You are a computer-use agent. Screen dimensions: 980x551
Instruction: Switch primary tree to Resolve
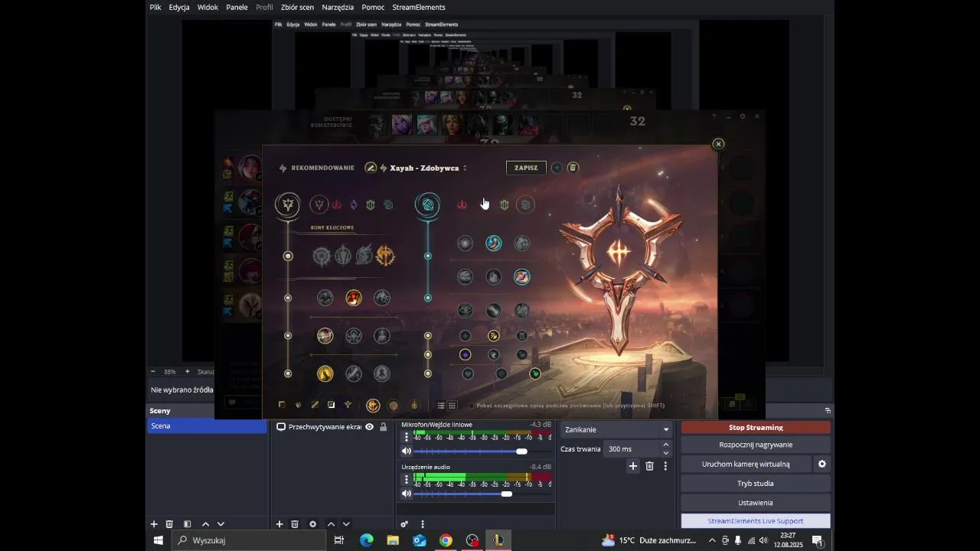(x=371, y=204)
